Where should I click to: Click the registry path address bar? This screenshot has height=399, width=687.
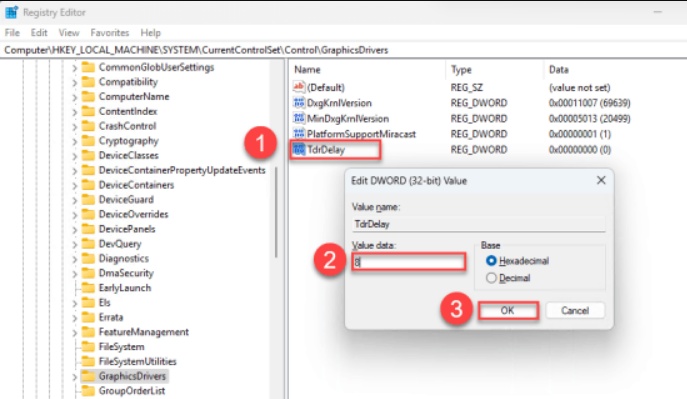click(344, 50)
